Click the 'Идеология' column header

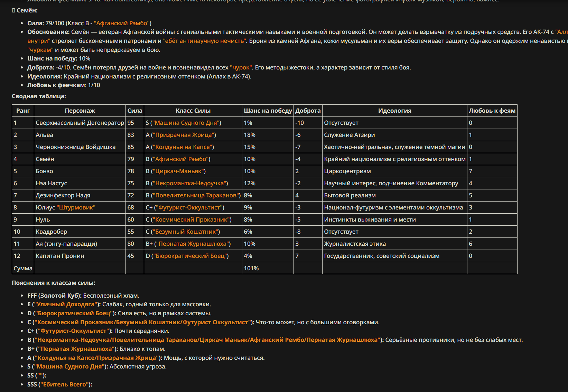[395, 111]
